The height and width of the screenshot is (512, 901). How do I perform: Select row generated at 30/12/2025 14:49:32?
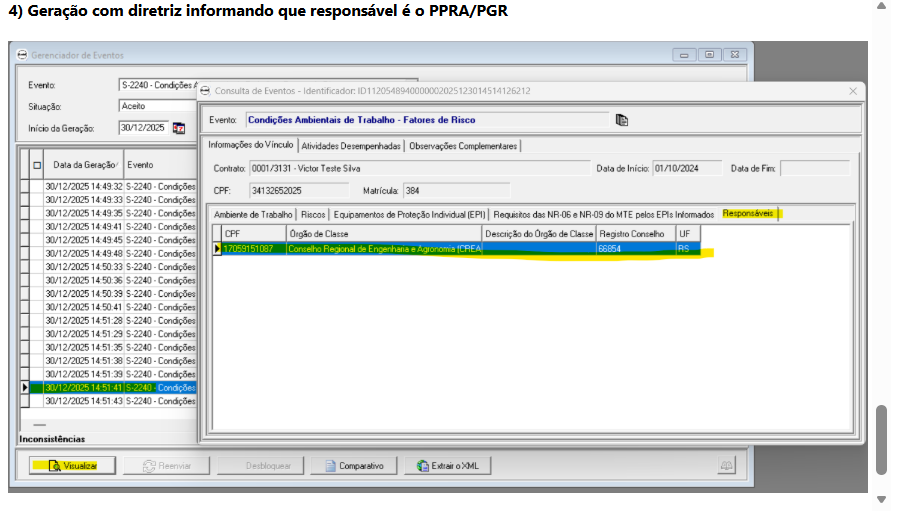point(84,186)
